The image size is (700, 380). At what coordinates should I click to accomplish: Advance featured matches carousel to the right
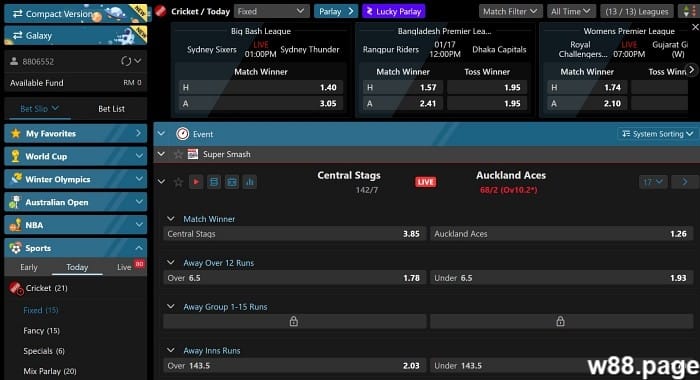[x=692, y=70]
